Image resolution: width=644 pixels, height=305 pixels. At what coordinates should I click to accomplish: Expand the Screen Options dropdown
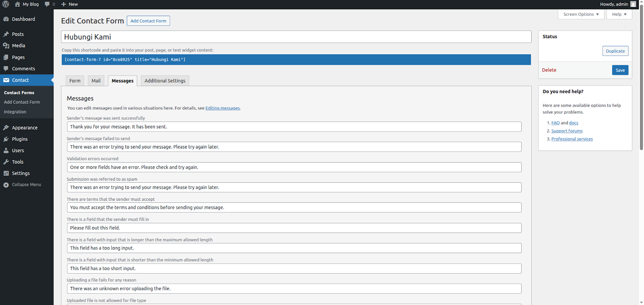coord(581,14)
